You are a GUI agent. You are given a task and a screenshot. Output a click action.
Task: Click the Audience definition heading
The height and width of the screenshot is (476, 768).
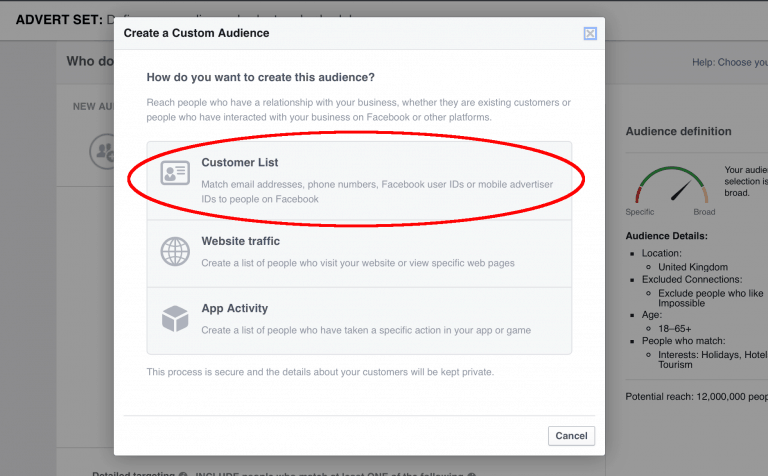(x=678, y=131)
